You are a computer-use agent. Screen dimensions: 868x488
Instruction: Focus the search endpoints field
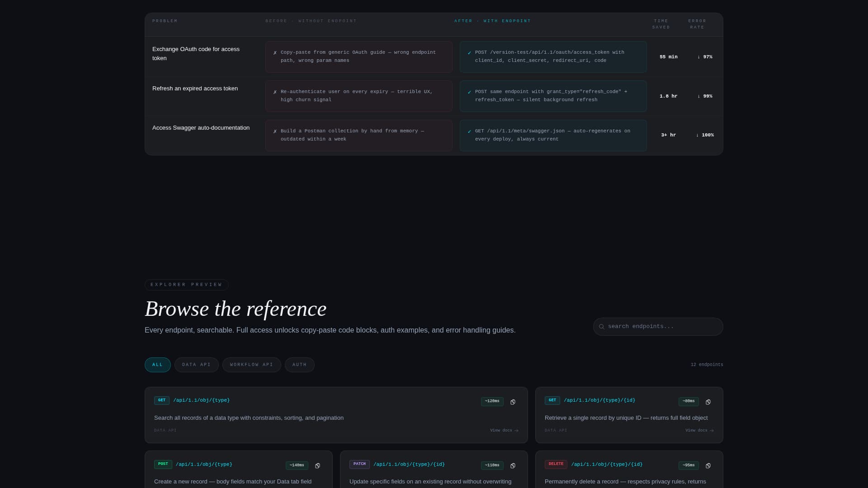[x=658, y=327]
